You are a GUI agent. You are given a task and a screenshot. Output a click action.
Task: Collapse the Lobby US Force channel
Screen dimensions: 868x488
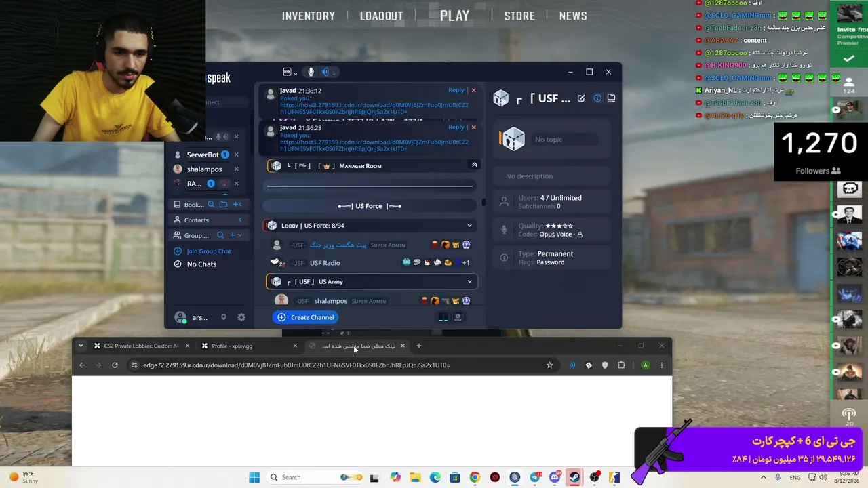tap(469, 226)
